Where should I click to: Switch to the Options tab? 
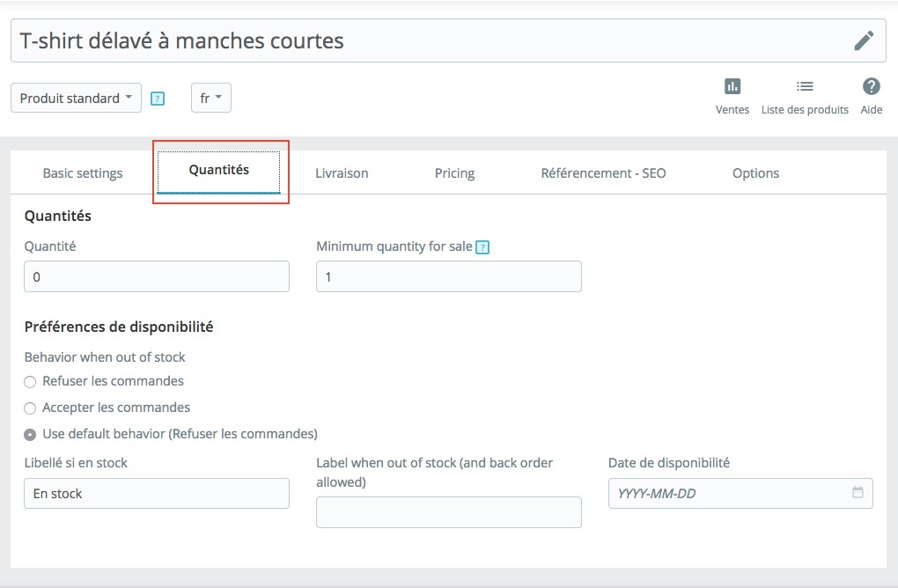point(755,173)
